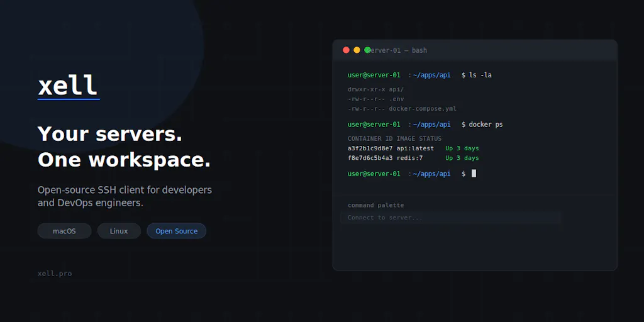644x322 pixels.
Task: Click 'Up 3 days' status for api:latest
Action: (462, 148)
